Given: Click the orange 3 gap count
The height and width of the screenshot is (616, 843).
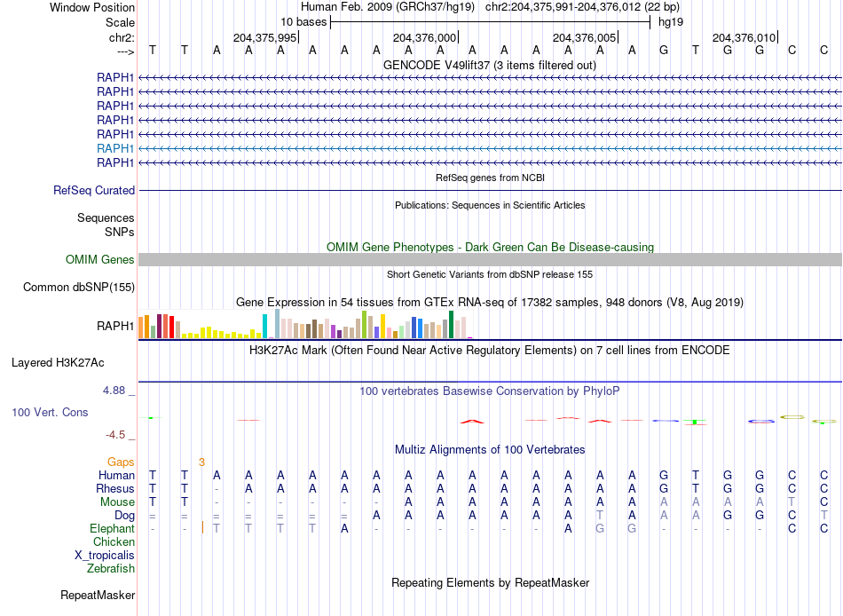Looking at the screenshot, I should coord(201,462).
